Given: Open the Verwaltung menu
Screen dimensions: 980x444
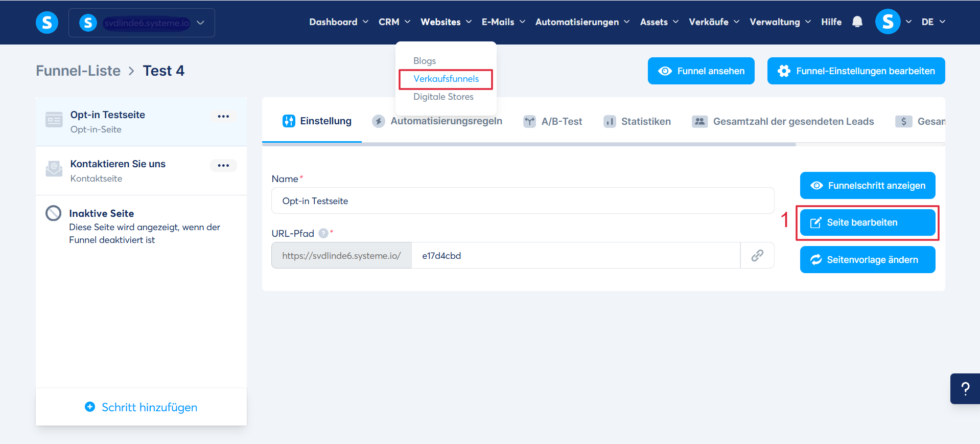Looking at the screenshot, I should pyautogui.click(x=780, y=22).
